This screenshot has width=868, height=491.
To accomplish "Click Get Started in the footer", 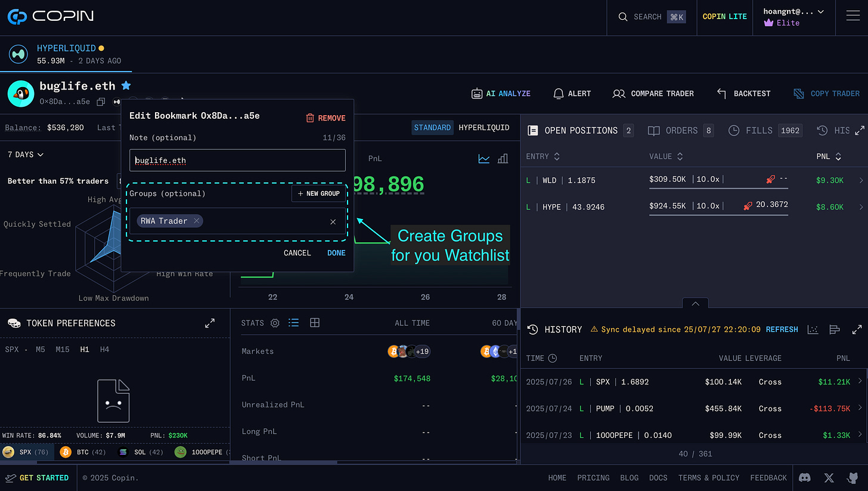I will [x=37, y=478].
